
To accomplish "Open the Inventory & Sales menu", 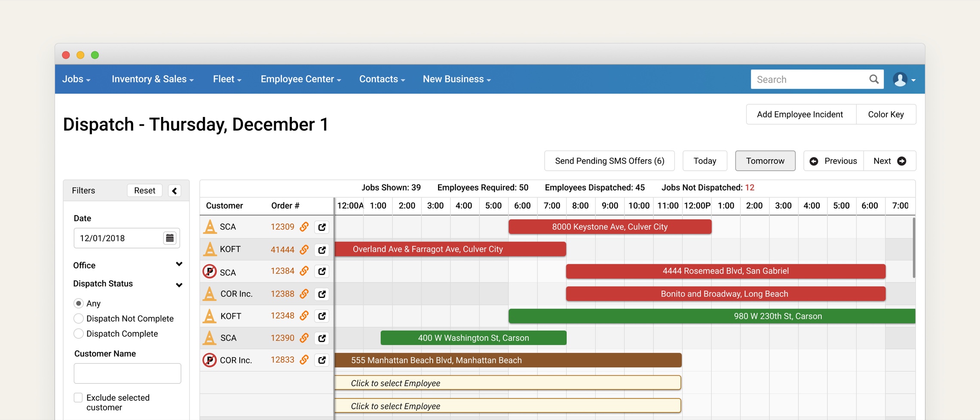I will point(153,79).
